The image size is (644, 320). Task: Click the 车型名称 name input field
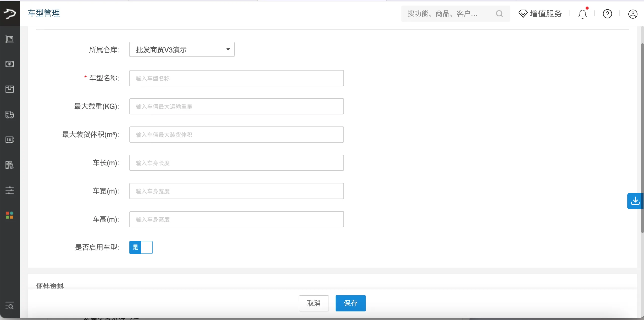(x=236, y=78)
